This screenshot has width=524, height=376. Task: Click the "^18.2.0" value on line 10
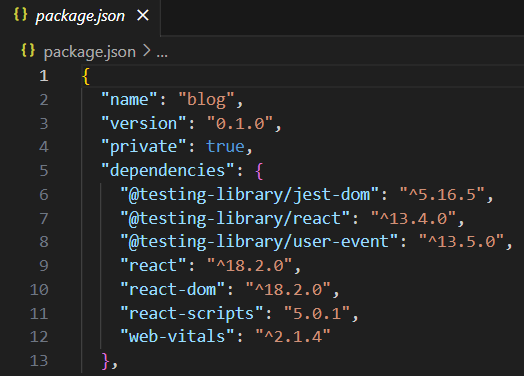(x=288, y=289)
